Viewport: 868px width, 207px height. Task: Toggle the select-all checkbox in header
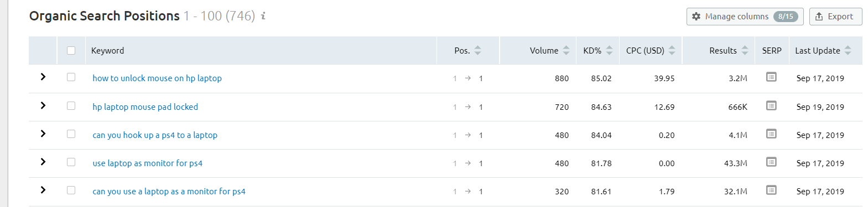[x=71, y=50]
